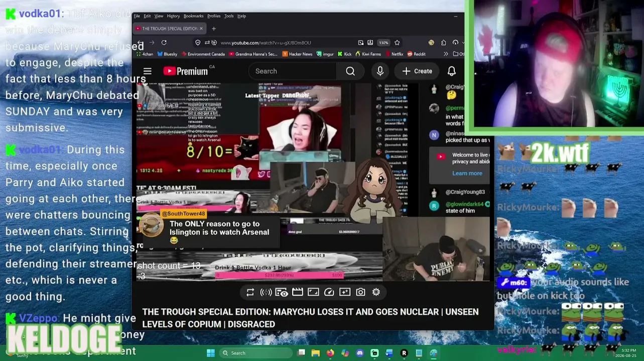Open the zoom level 130% indicator

(383, 43)
